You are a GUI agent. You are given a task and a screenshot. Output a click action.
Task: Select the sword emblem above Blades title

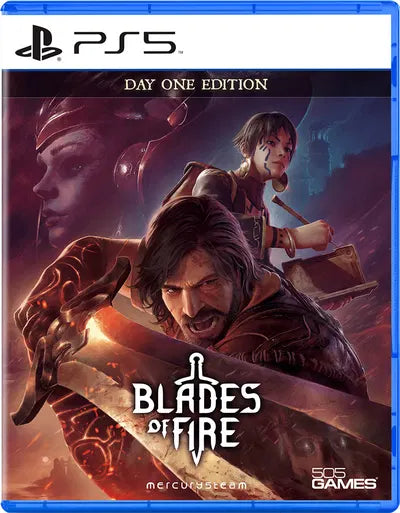coord(196,370)
